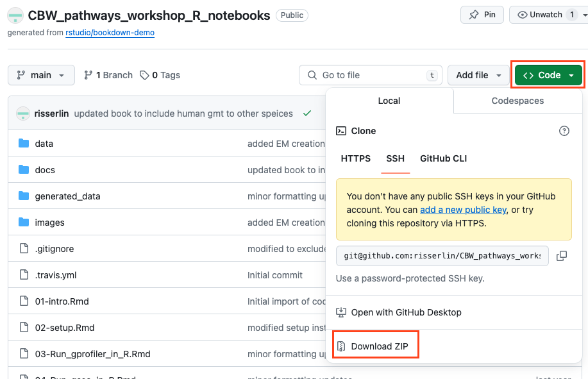Click the Branch icon showing 1 Branch
Viewport: 588px width, 379px height.
pyautogui.click(x=88, y=75)
